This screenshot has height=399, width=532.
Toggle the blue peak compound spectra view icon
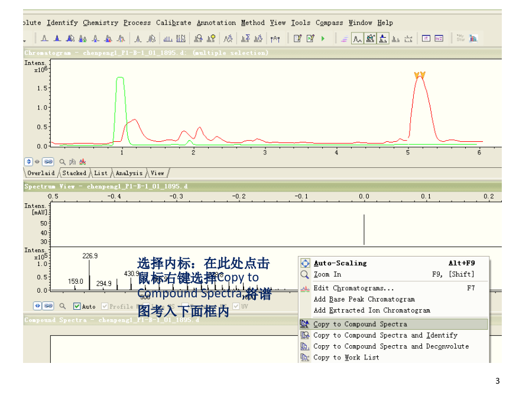pyautogui.click(x=382, y=38)
